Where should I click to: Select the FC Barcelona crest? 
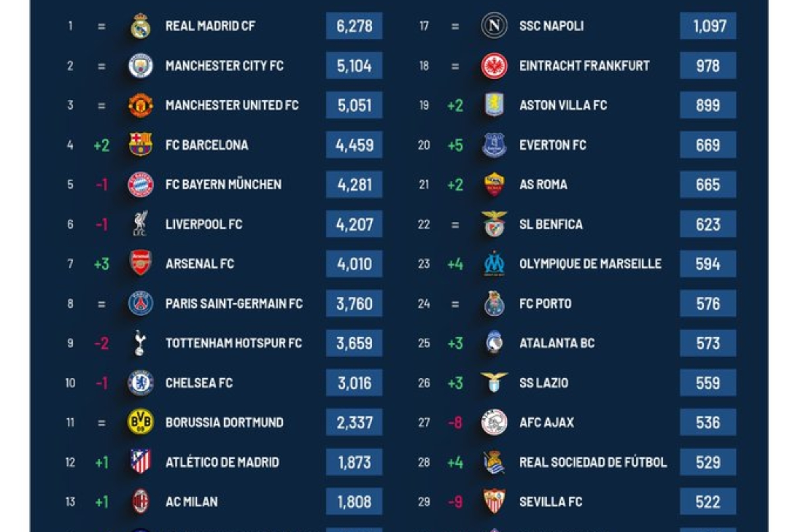[x=141, y=145]
